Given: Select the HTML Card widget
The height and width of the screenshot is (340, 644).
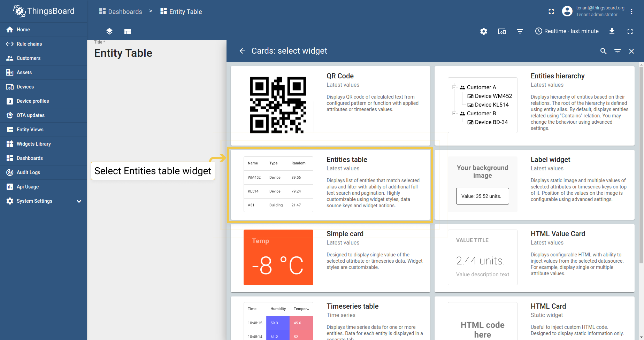Looking at the screenshot, I should click(535, 318).
